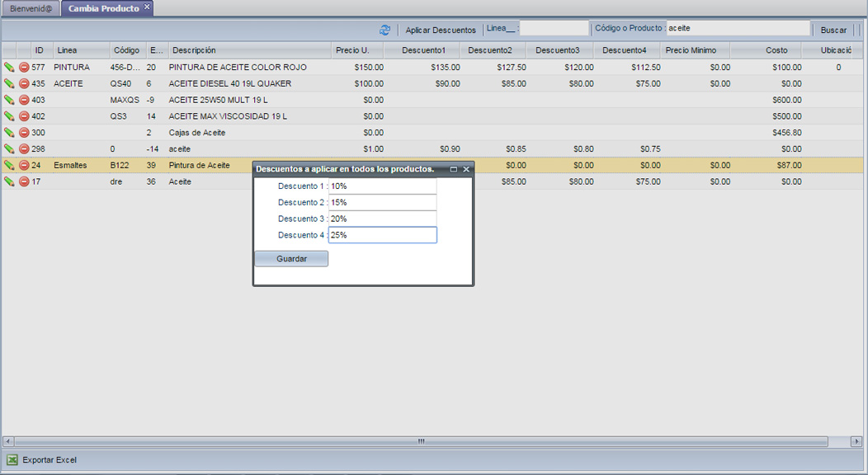Viewport: 868px width, 475px height.
Task: Click the red delete icon for product 435
Action: click(x=24, y=84)
